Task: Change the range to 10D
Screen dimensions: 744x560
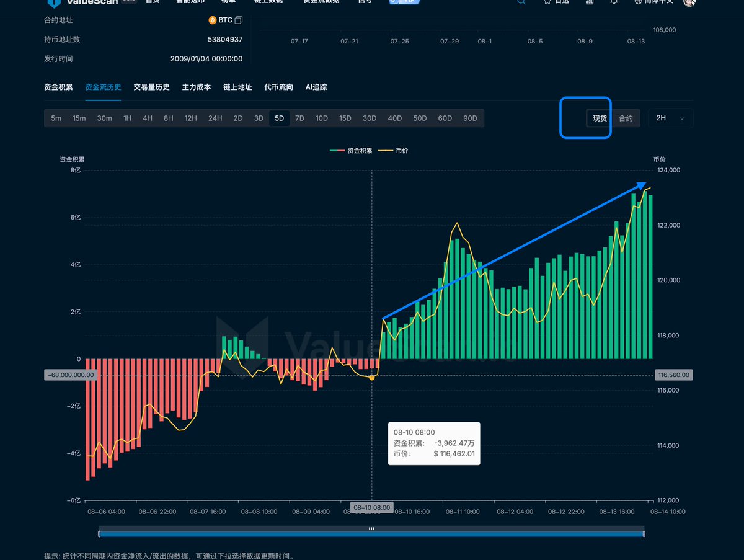Action: (x=322, y=118)
